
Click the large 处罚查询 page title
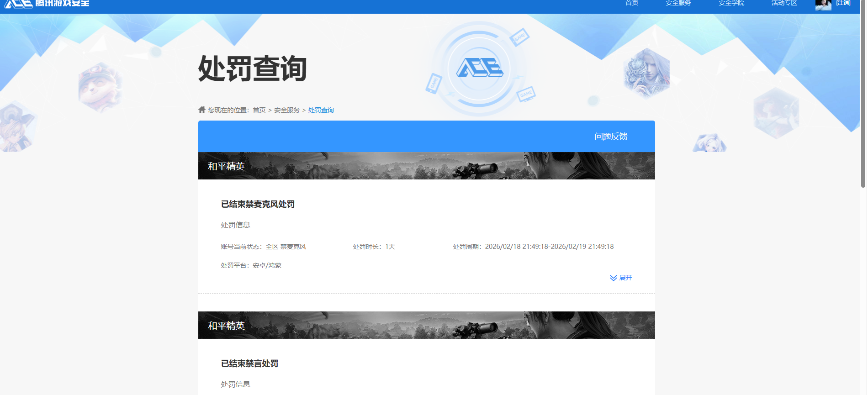pyautogui.click(x=252, y=69)
